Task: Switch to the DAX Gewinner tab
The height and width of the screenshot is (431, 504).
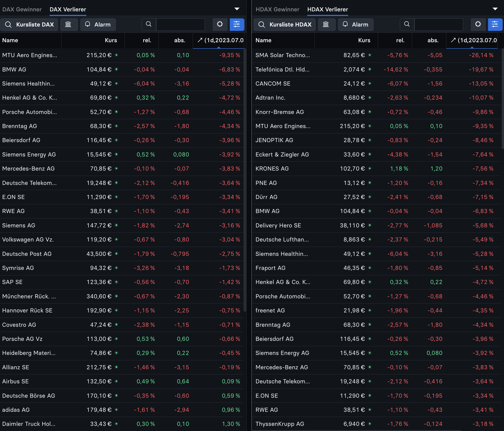Action: pos(22,9)
